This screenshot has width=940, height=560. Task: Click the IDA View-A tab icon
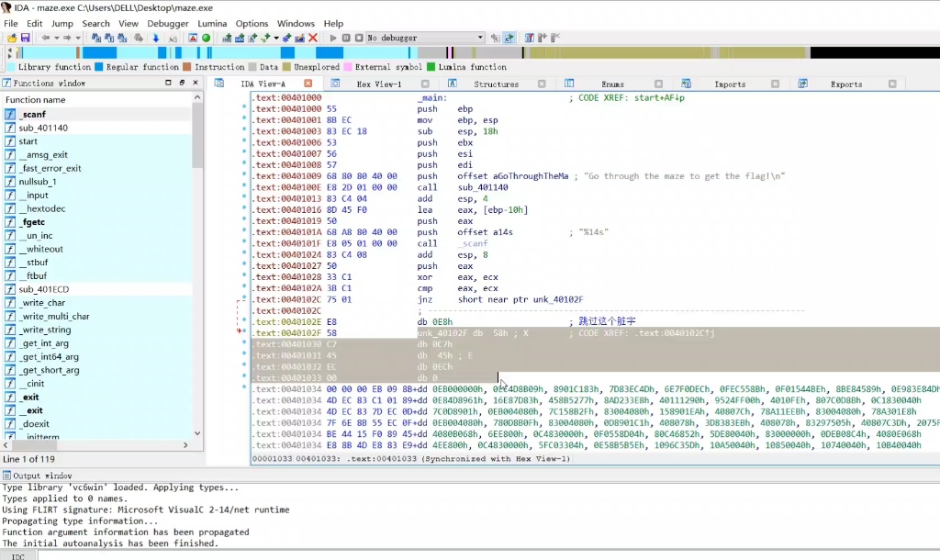coord(219,84)
